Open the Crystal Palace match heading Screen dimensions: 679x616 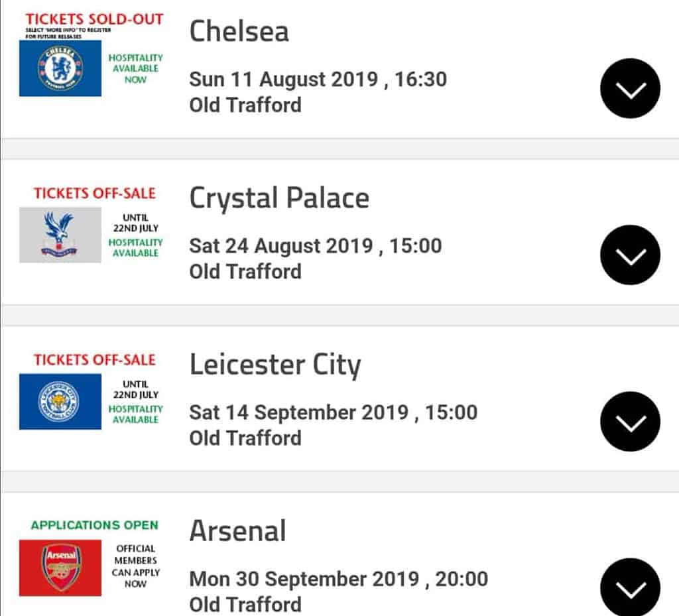click(x=279, y=198)
